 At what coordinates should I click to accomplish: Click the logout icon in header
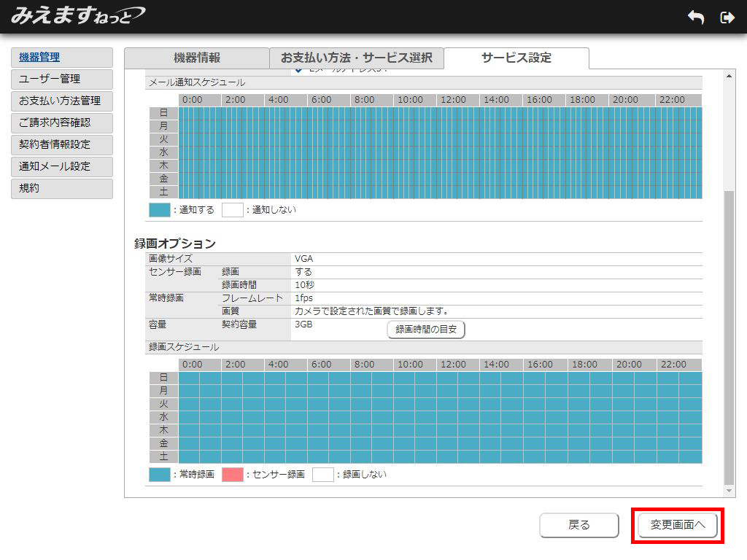(x=727, y=17)
